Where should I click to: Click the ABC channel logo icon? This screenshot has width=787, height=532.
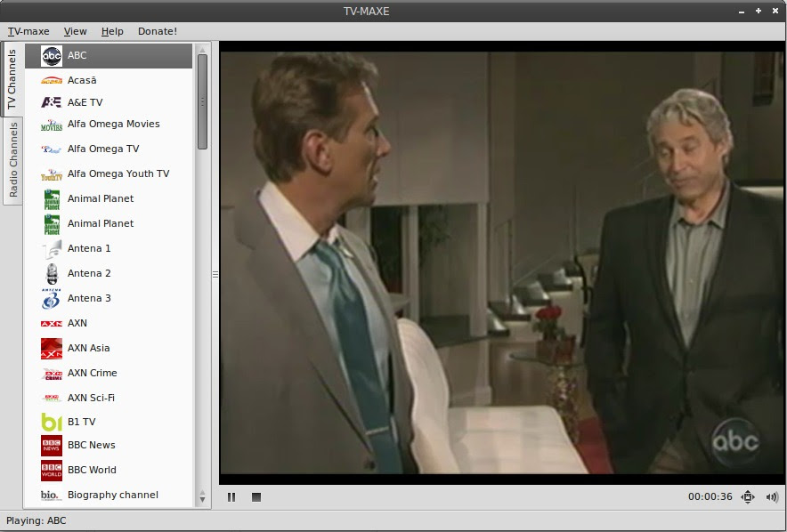tap(52, 56)
